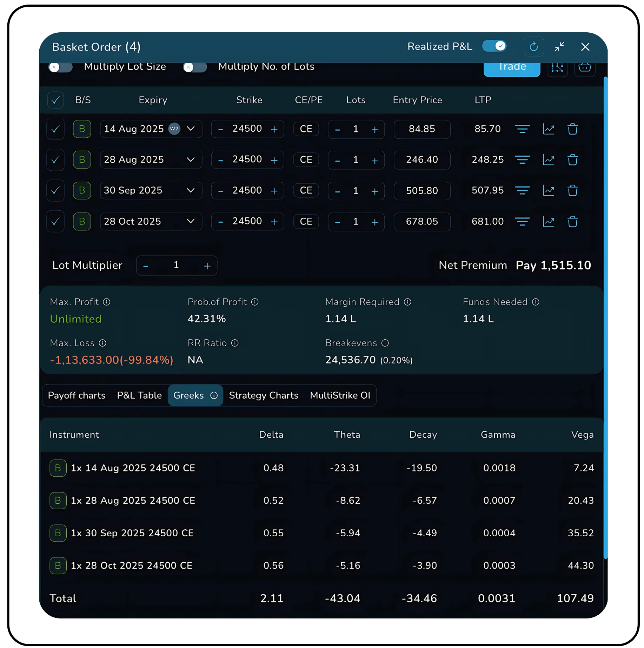Open option chain filter for 14 Aug row
The height and width of the screenshot is (648, 644).
[522, 129]
